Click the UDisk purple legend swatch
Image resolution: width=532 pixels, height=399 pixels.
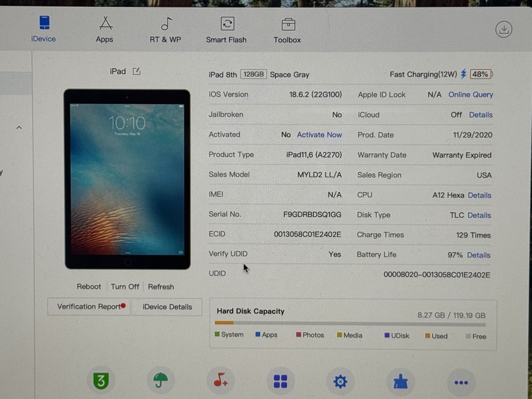pos(387,335)
